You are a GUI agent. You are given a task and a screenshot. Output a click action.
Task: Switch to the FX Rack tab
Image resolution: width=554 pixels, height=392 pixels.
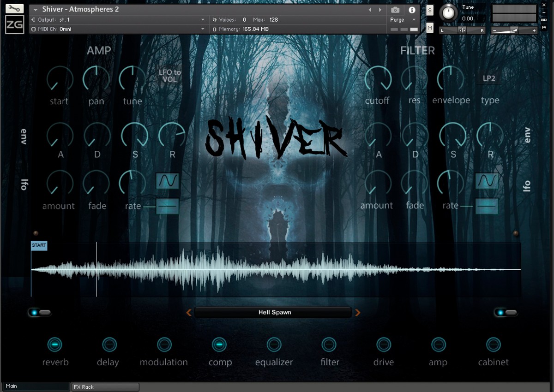tap(105, 387)
